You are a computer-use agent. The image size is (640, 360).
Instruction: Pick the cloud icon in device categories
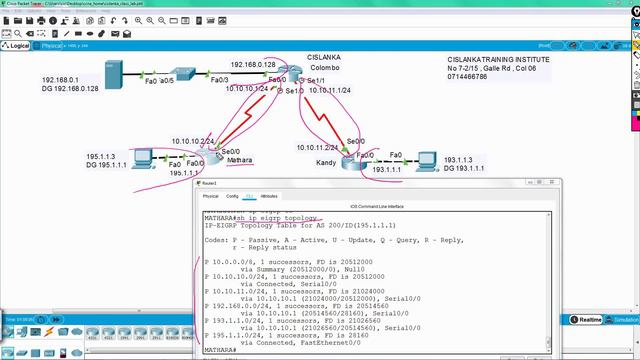pos(77,332)
